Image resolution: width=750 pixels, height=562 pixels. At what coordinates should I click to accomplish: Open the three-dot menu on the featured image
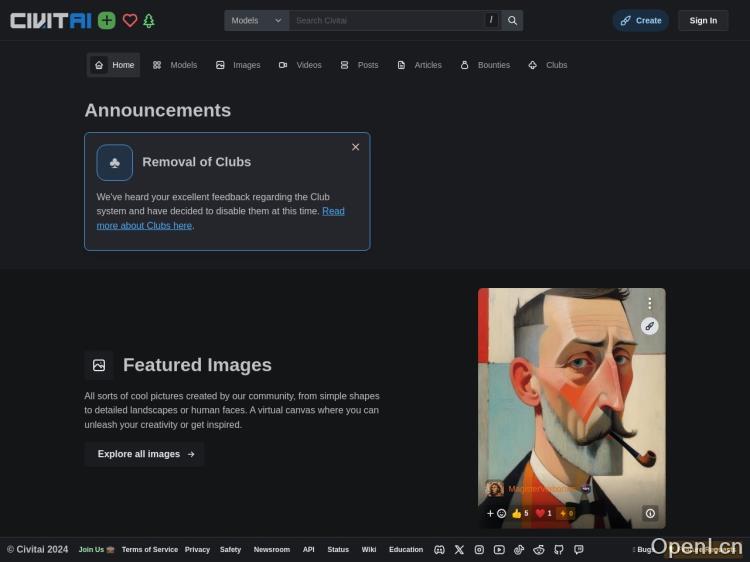(x=649, y=303)
